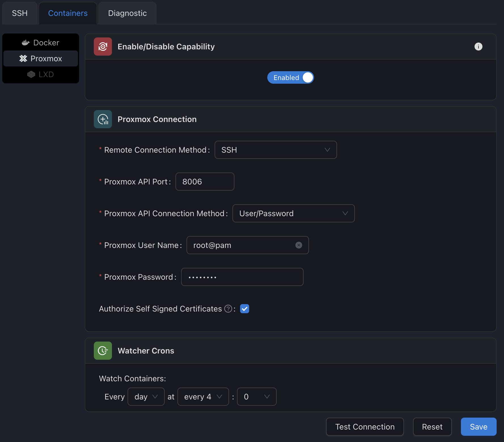This screenshot has width=504, height=442.
Task: Select LXD in the sidebar menu
Action: 41,74
